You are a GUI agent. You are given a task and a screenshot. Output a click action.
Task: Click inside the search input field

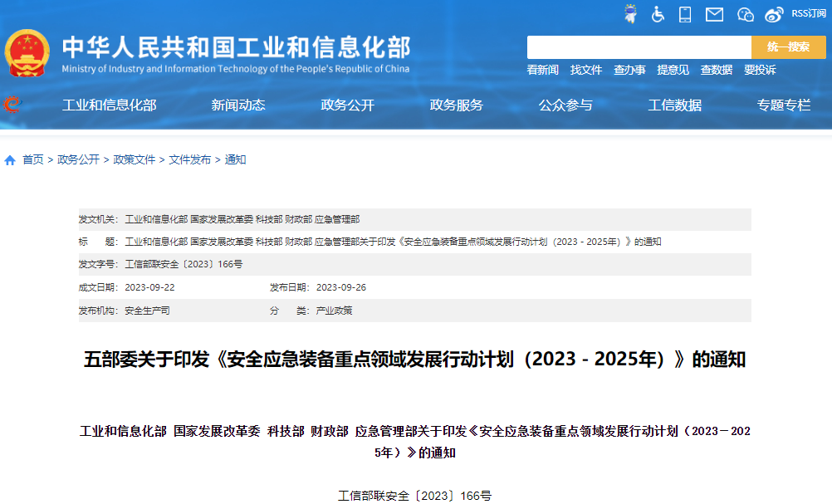tap(639, 47)
